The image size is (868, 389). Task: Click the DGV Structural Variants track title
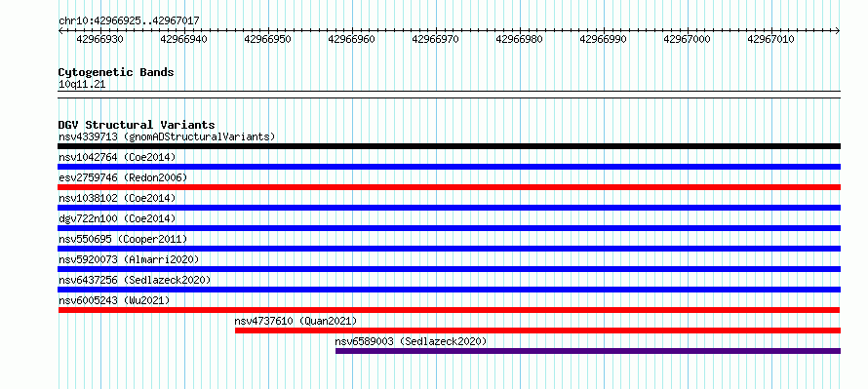137,125
